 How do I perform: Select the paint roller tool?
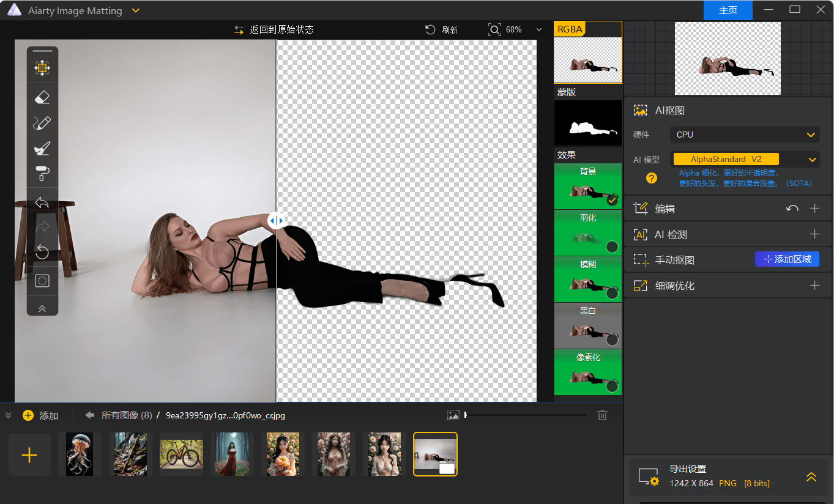pyautogui.click(x=42, y=174)
